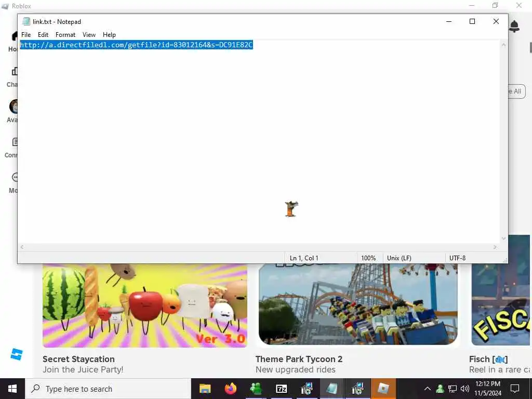Open Roblox notifications bell icon
532x399 pixels.
(514, 26)
